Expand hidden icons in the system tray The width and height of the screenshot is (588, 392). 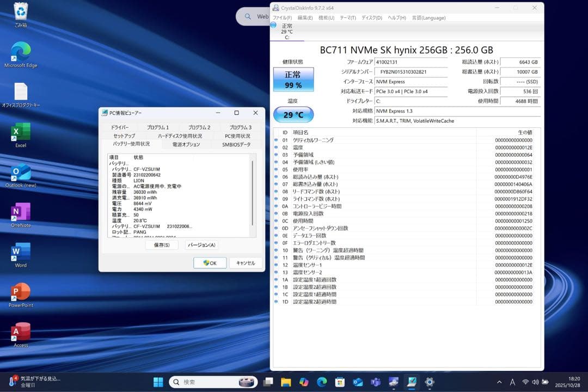(x=499, y=382)
